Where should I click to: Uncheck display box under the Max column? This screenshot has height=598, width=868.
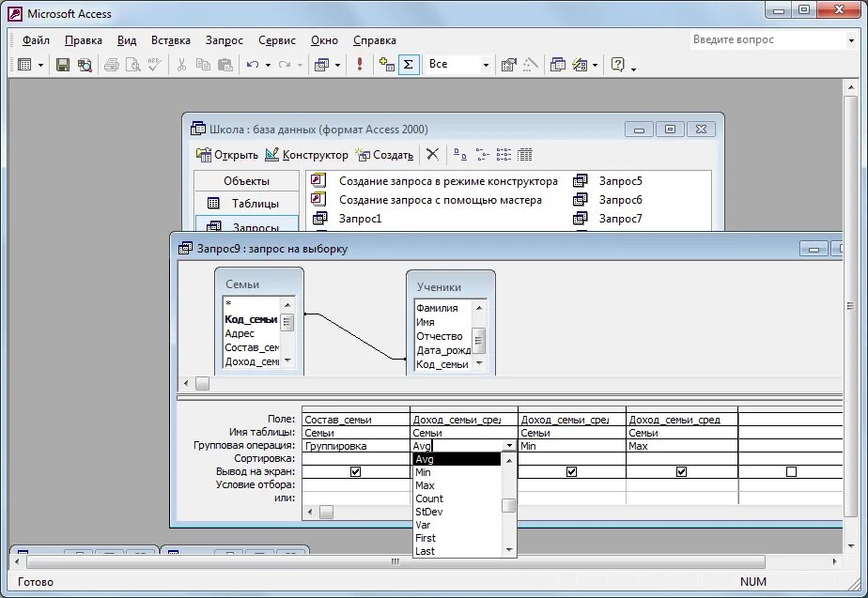[x=681, y=472]
